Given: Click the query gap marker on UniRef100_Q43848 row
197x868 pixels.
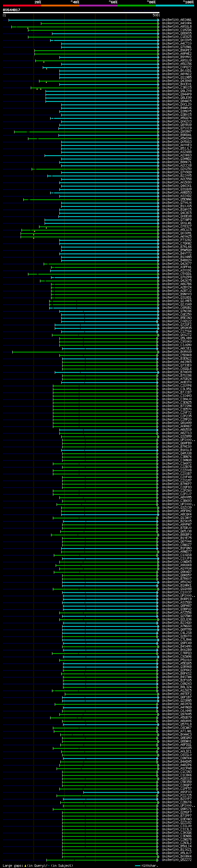Looking at the screenshot, I should [46, 82].
